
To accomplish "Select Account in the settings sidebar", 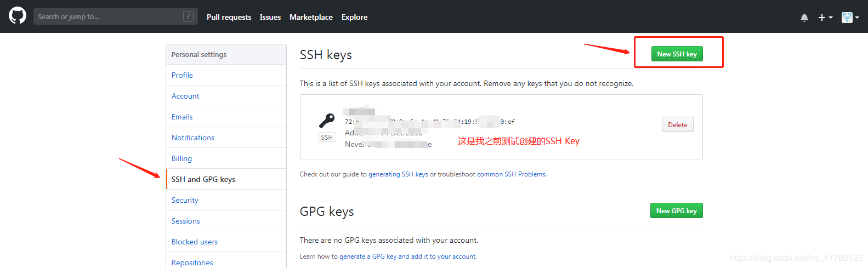I will (185, 96).
